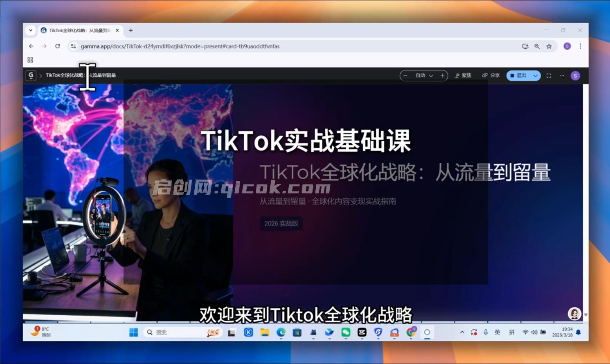
Task: Open the apps grid in bookmarks bar
Action: 30,60
